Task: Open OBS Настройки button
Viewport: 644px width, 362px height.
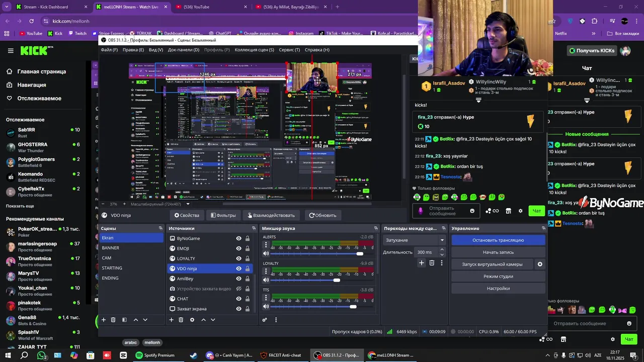Action: [498, 289]
